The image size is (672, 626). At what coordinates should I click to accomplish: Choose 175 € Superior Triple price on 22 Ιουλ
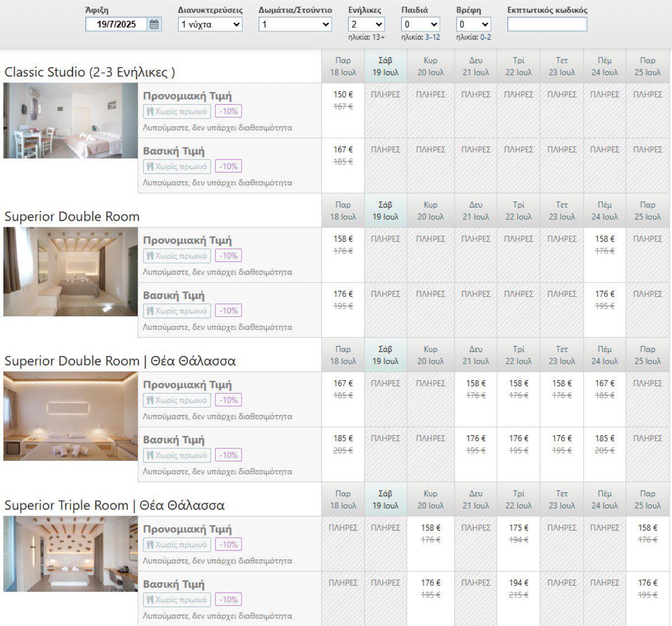tap(519, 528)
